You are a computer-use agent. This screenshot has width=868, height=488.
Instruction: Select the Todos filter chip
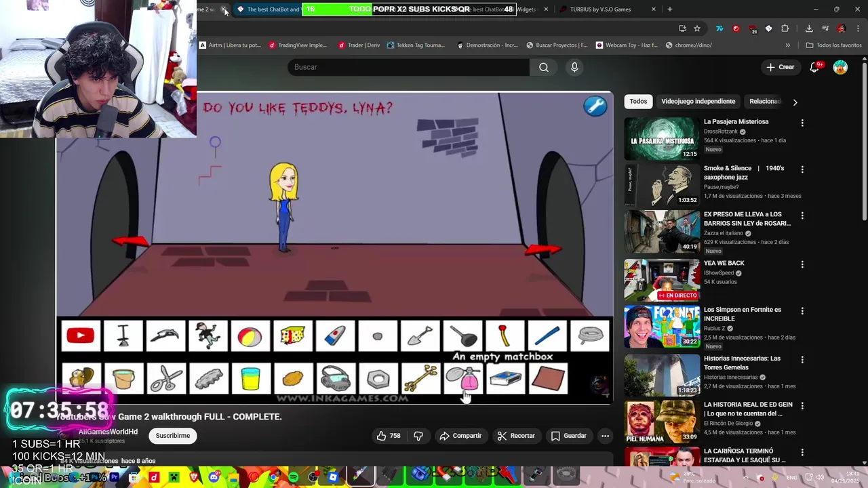(638, 101)
